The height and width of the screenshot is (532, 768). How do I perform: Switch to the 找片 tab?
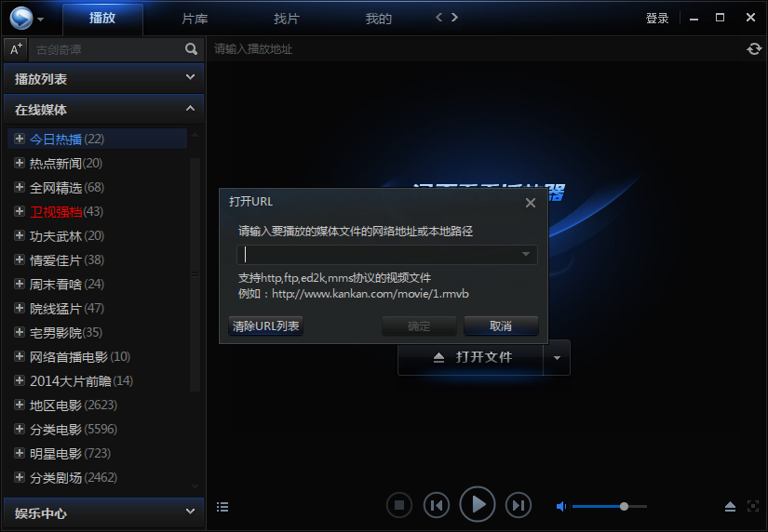pos(287,19)
